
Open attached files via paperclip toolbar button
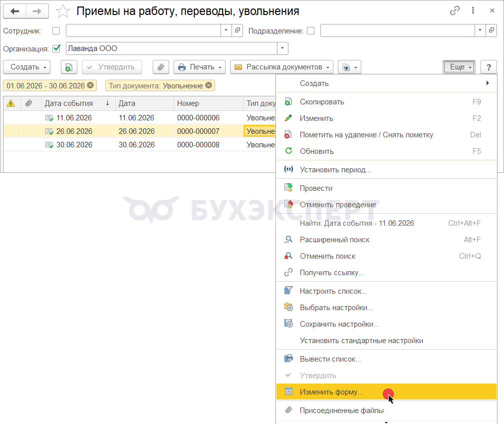[x=161, y=67]
